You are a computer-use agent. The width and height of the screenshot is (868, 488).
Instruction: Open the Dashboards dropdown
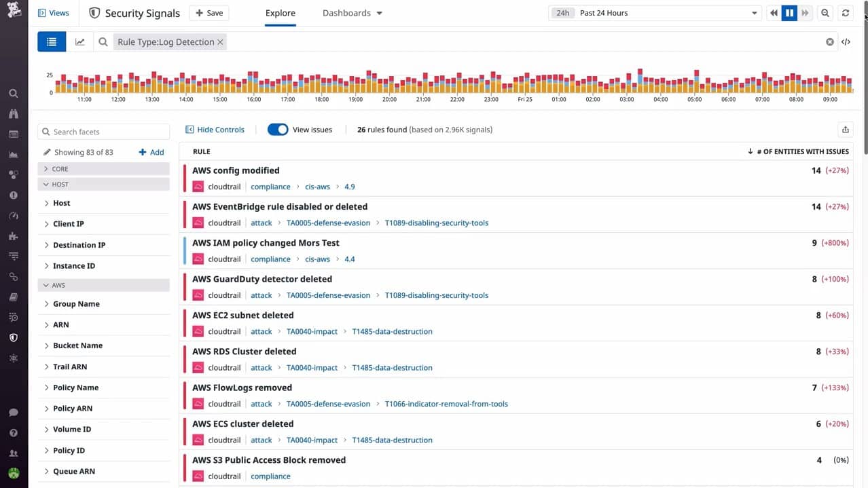click(x=352, y=13)
